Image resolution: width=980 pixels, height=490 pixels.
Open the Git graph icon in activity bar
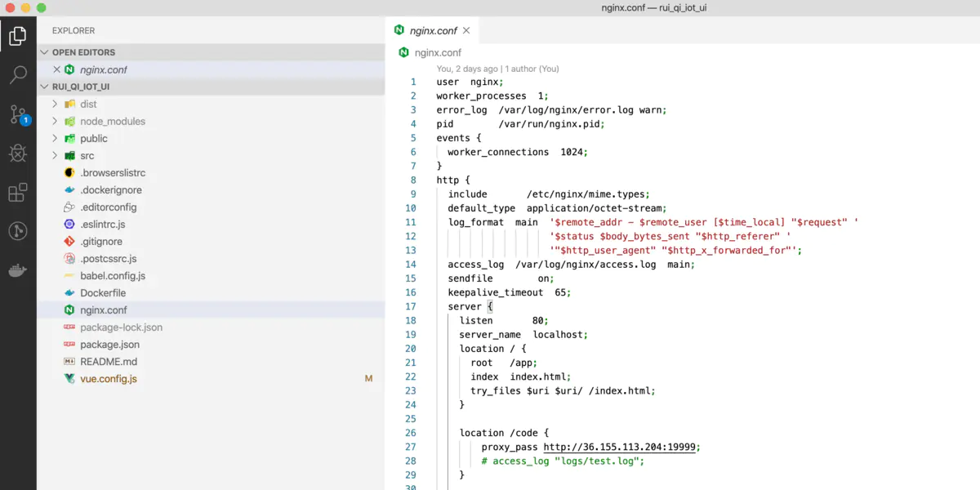coord(18,231)
